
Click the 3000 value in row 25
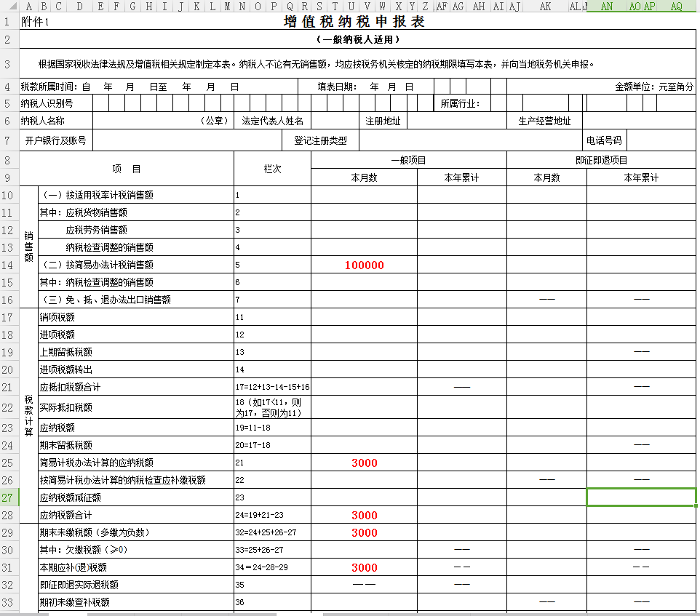click(x=364, y=463)
